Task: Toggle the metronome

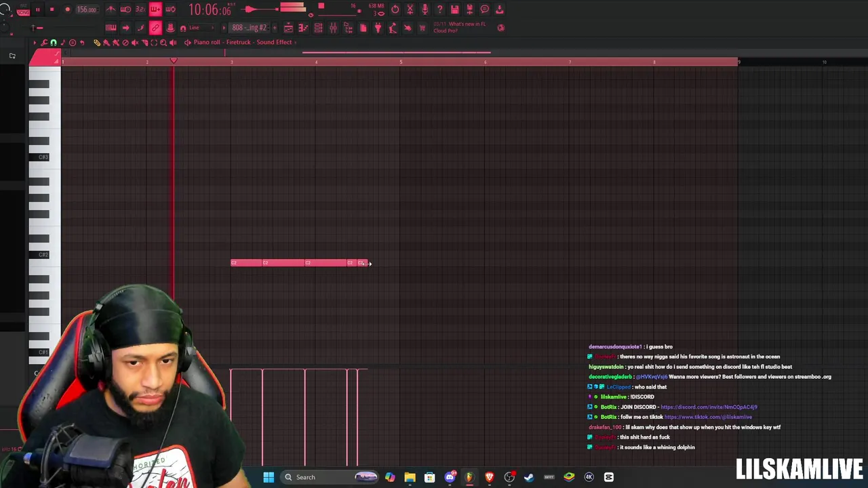Action: point(110,9)
